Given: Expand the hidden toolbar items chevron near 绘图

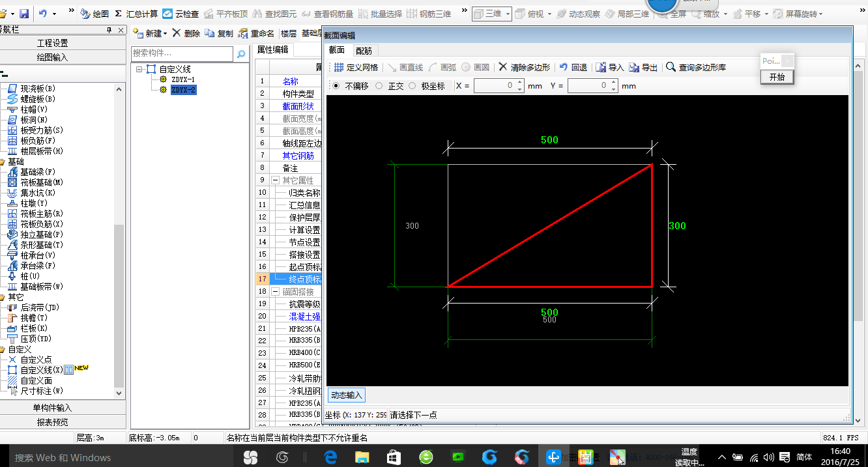Looking at the screenshot, I should (70, 12).
